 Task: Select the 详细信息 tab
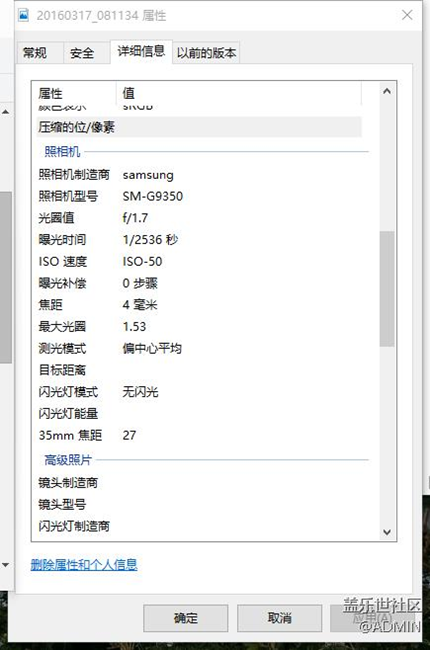(x=141, y=51)
